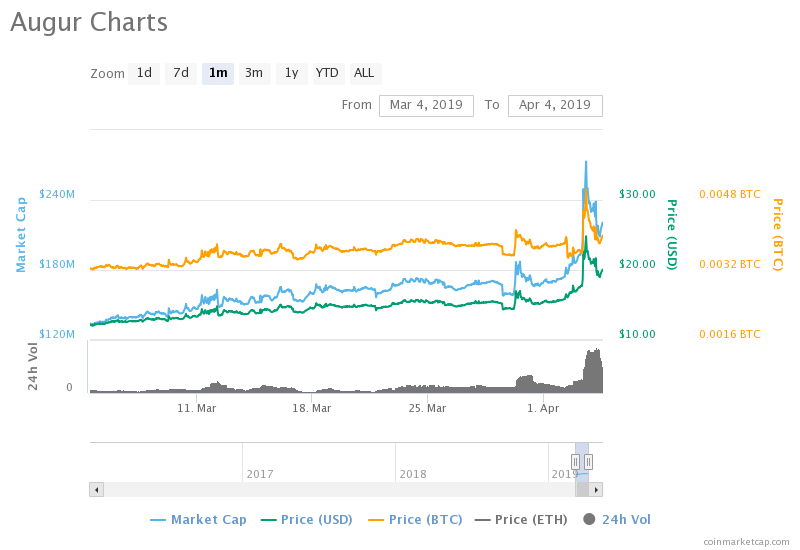This screenshot has width=800, height=550.
Task: Click the 24h Vol axis title
Action: pos(33,367)
